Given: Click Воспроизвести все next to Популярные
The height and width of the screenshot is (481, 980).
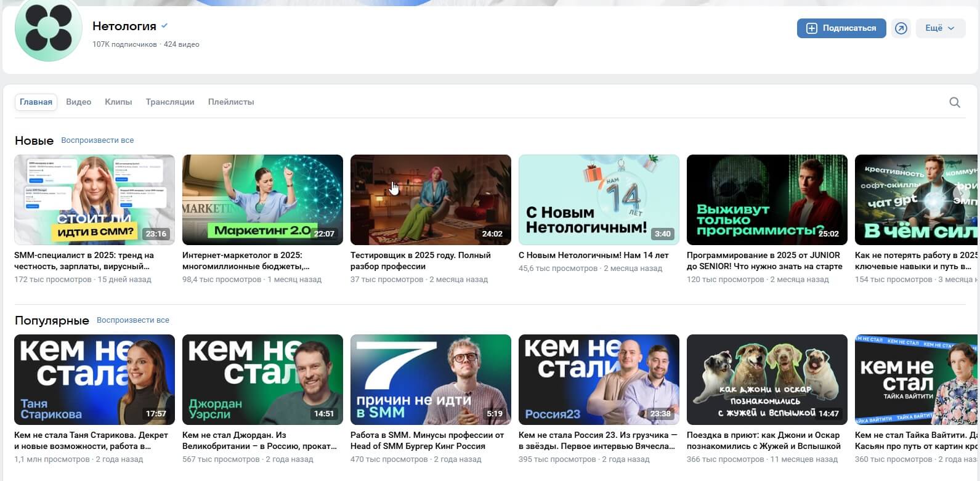Looking at the screenshot, I should 133,320.
